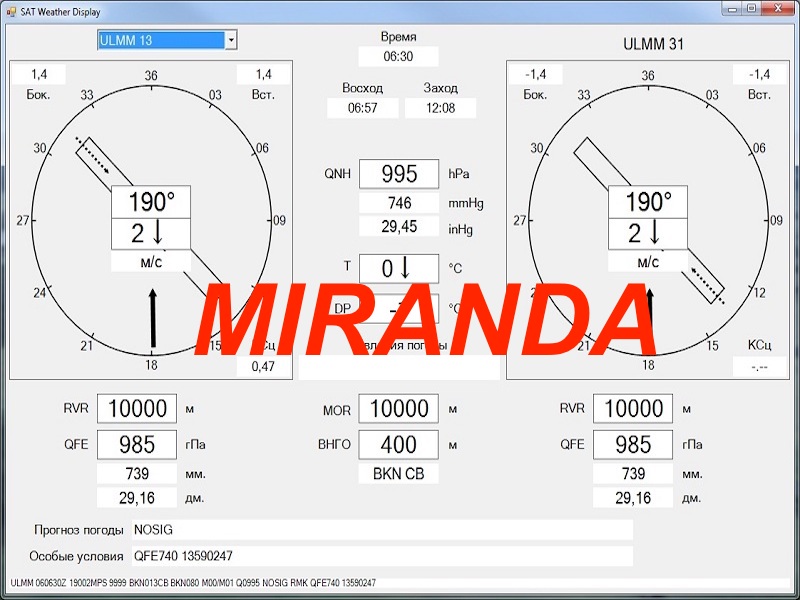Click the Особые условия QFE740 field

381,556
